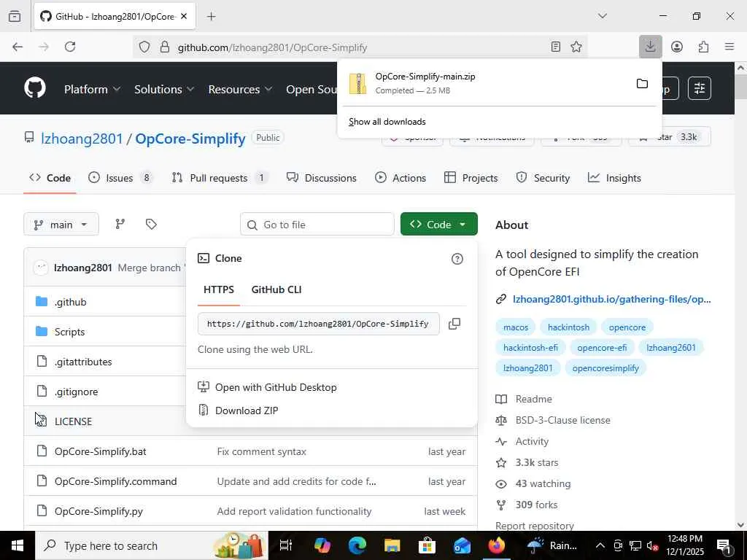This screenshot has height=560, width=747.
Task: List all tabs dropdown arrow
Action: (603, 16)
